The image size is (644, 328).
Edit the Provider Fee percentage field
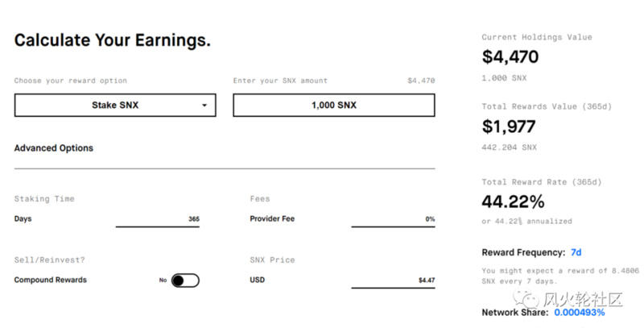[x=394, y=219]
